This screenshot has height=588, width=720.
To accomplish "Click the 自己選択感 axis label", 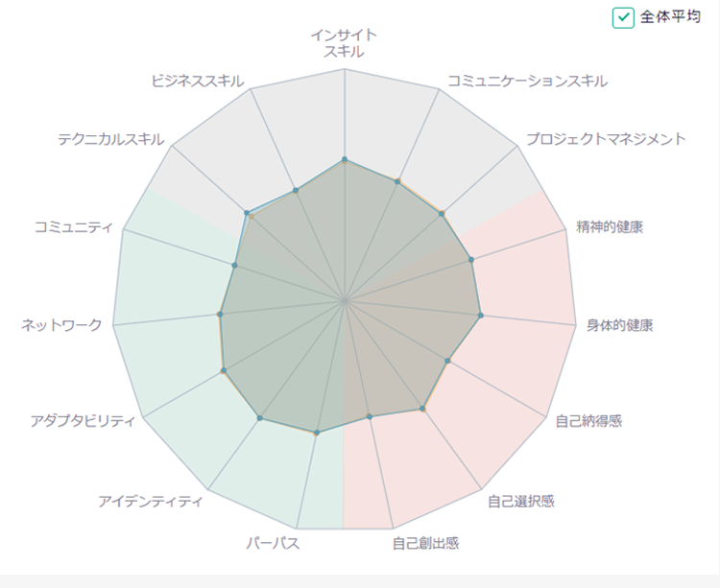I will click(x=520, y=501).
